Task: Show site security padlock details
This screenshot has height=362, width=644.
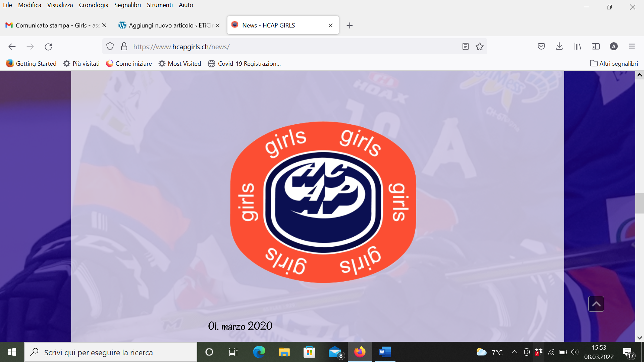Action: pyautogui.click(x=124, y=47)
